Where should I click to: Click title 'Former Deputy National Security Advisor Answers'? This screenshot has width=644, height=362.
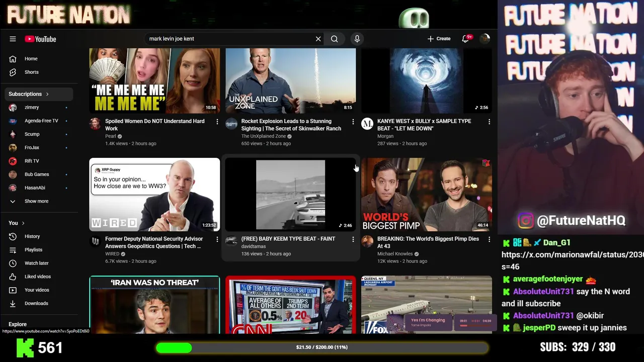(154, 242)
